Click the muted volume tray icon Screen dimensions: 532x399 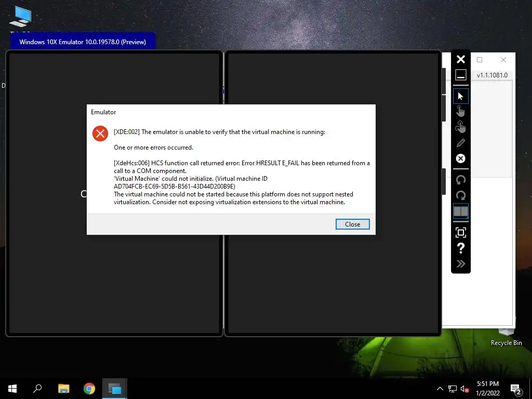point(464,389)
